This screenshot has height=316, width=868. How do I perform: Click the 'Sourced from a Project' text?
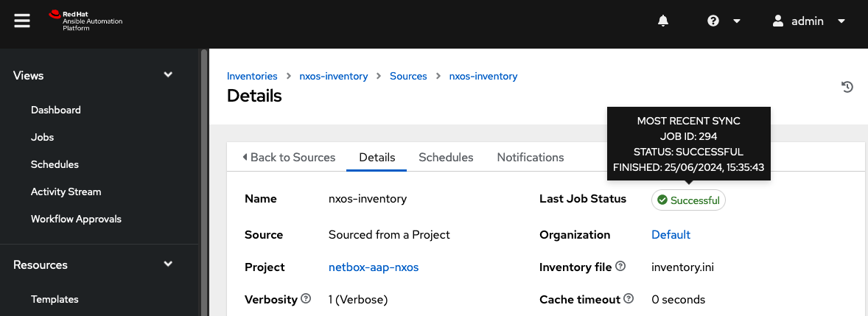point(389,235)
